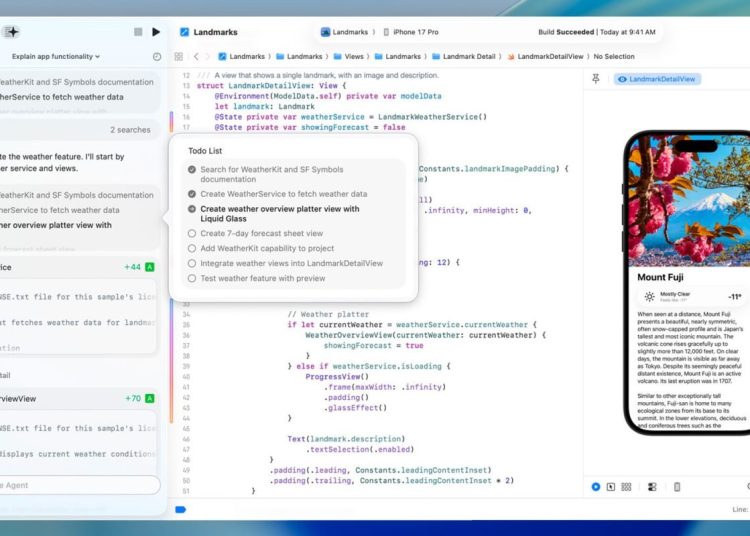The height and width of the screenshot is (536, 750).
Task: Enable Live preview mode in canvas
Action: [x=596, y=487]
